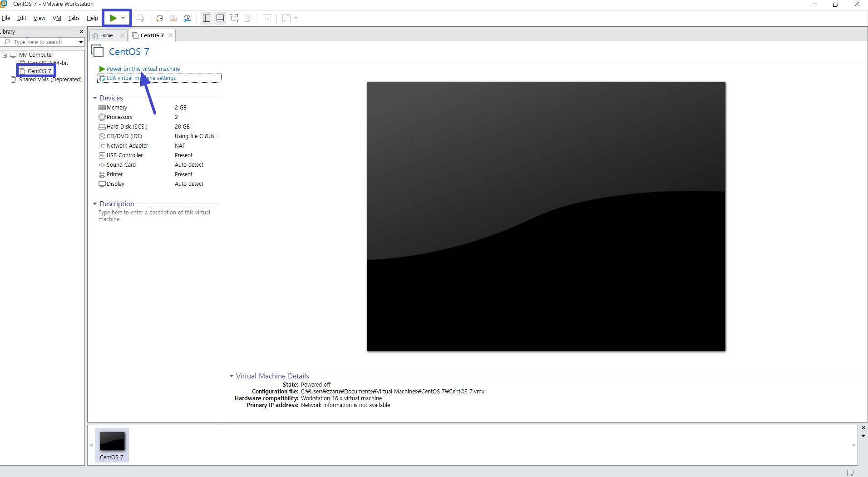
Task: Click the Hard Disk (SCSI) icon
Action: (102, 127)
